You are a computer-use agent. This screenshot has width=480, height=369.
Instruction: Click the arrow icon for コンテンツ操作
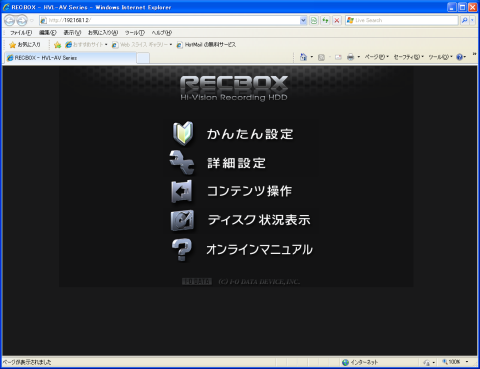182,191
